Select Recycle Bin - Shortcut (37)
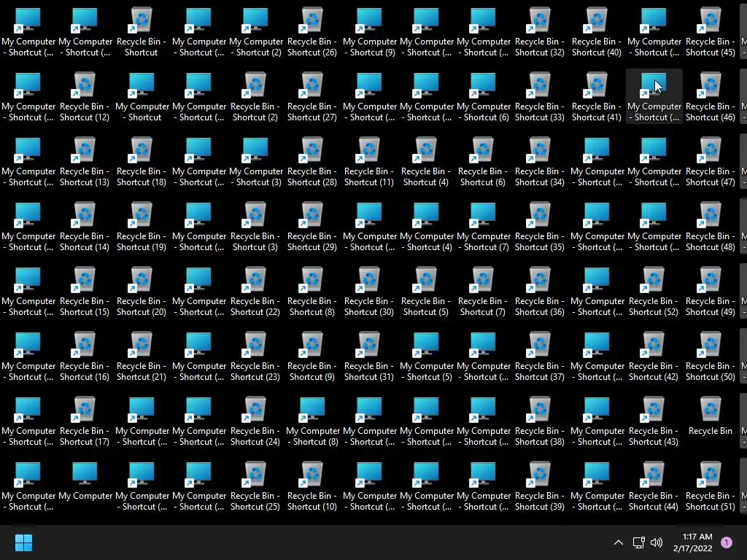Image resolution: width=747 pixels, height=560 pixels. coord(540,356)
